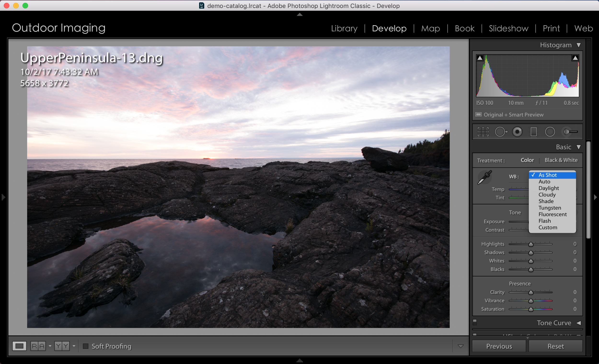Pick the White Balance Selector eyedropper
Image resolution: width=599 pixels, height=364 pixels.
click(x=484, y=178)
